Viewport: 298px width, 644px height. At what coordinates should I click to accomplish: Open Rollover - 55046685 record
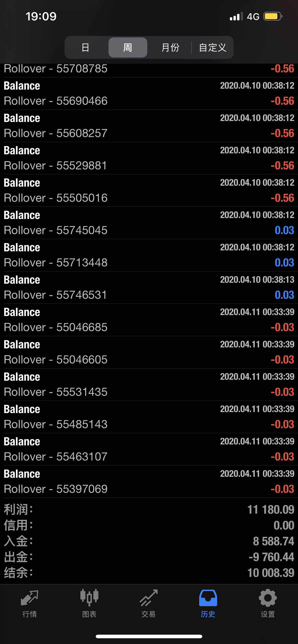[149, 320]
